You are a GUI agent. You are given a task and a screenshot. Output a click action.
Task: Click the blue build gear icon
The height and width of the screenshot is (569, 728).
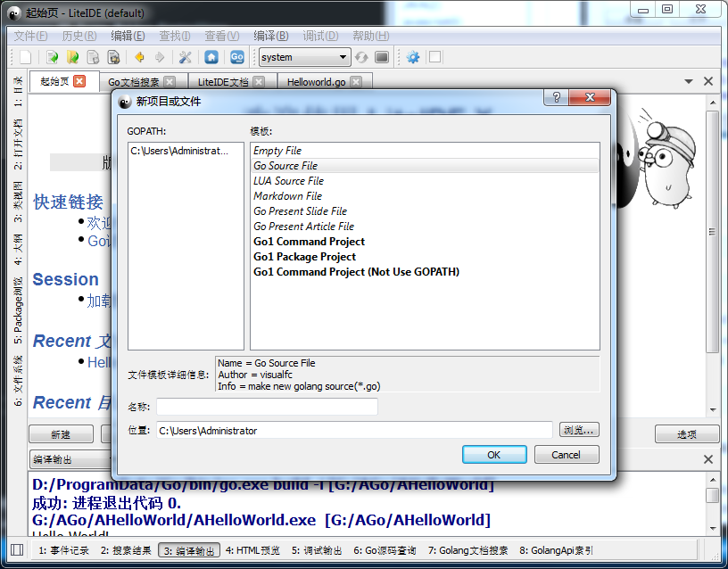pyautogui.click(x=413, y=57)
